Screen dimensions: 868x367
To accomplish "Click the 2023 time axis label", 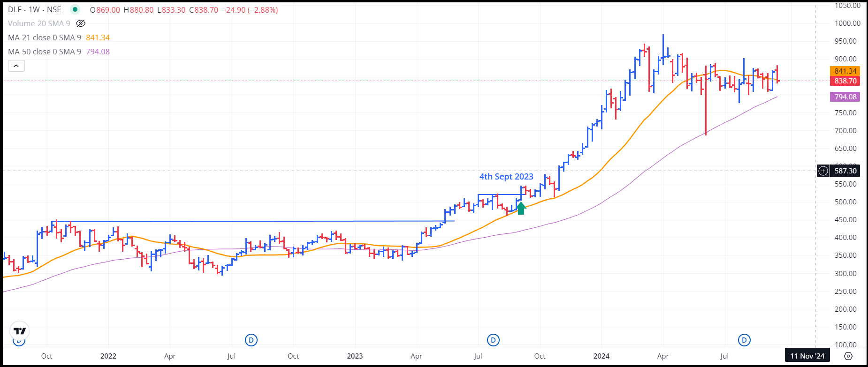I will tap(355, 356).
